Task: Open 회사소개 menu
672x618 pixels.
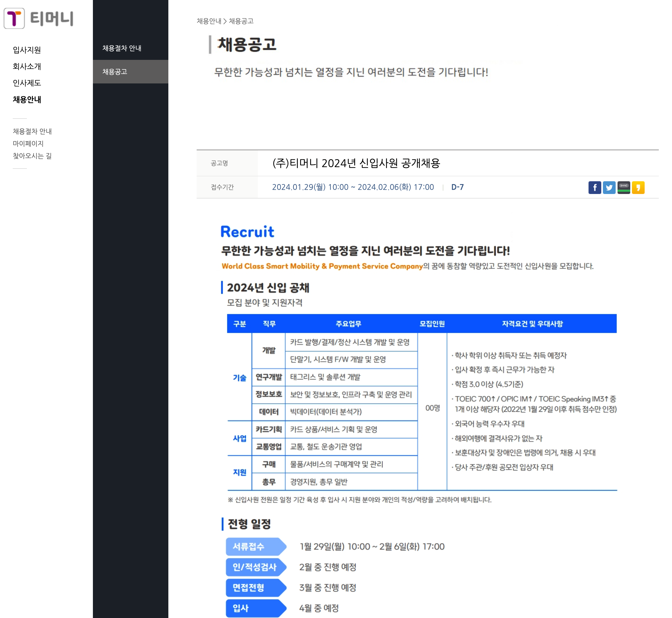Action: [27, 66]
